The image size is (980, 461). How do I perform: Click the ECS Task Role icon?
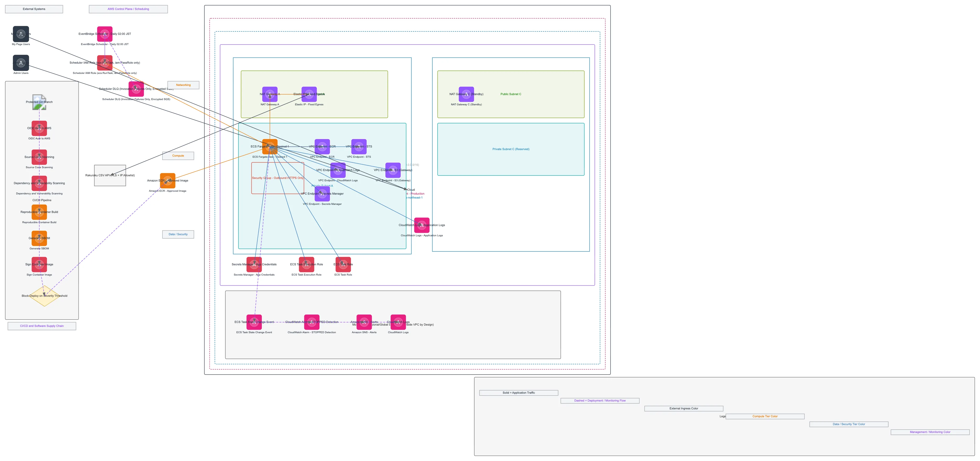click(343, 264)
